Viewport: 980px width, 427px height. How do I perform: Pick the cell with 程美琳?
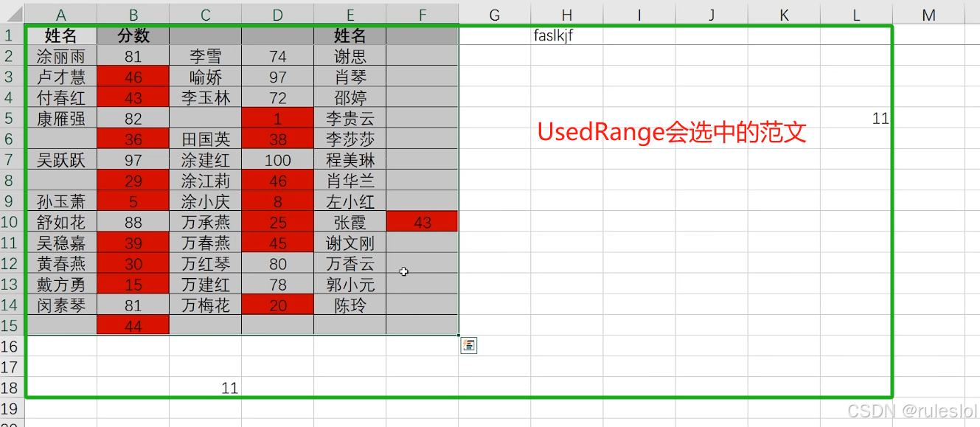[x=350, y=160]
